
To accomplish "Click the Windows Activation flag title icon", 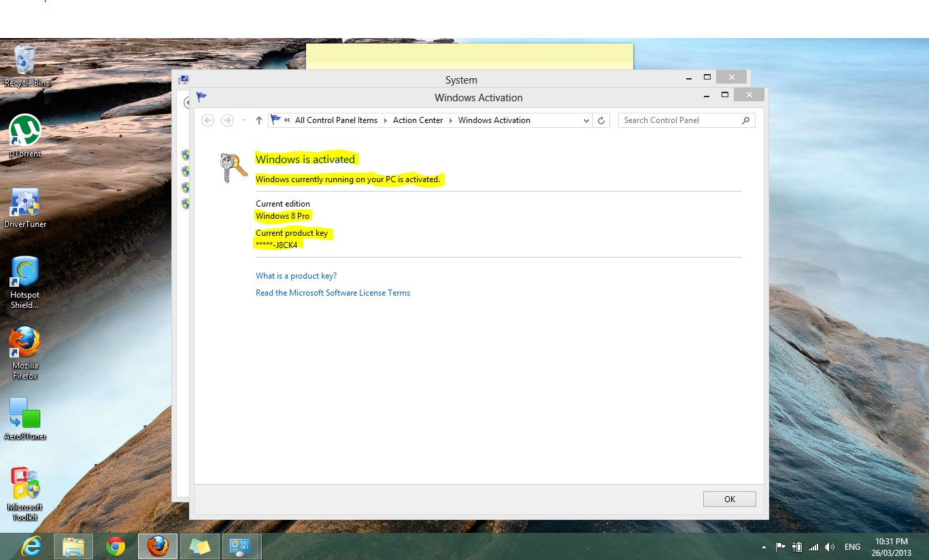I will pos(201,97).
